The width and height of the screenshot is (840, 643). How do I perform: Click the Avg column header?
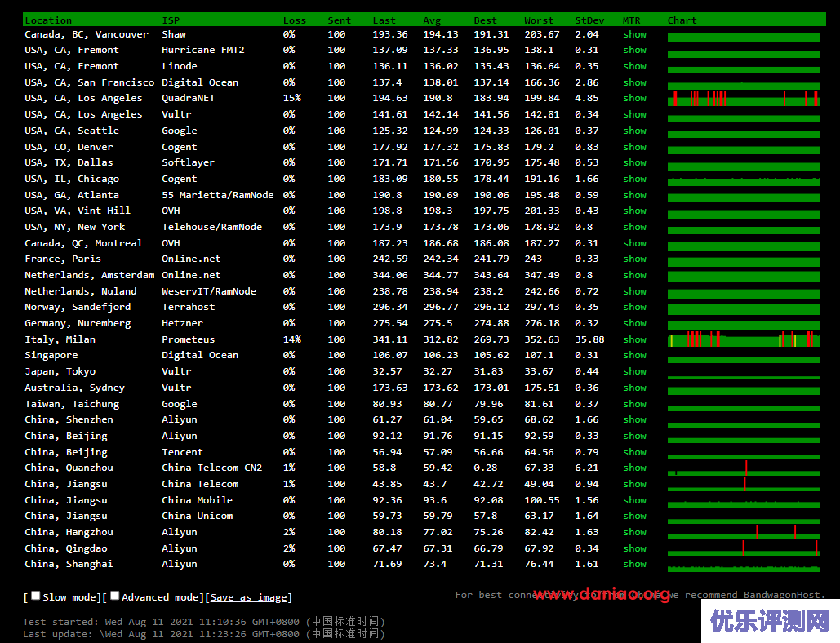click(x=432, y=20)
